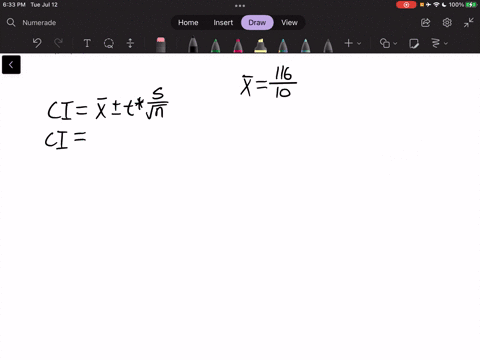
Task: Click the Share icon
Action: [426, 23]
